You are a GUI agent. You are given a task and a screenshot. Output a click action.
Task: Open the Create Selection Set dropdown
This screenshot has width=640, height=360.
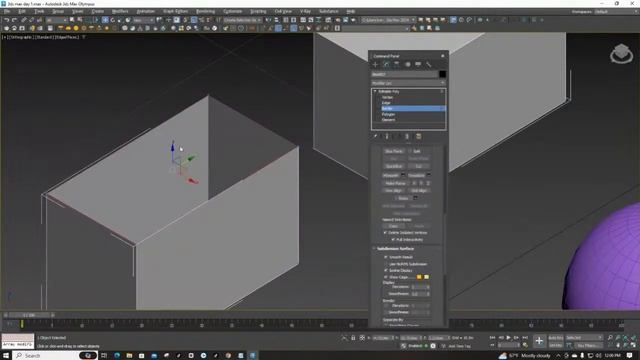(242, 20)
